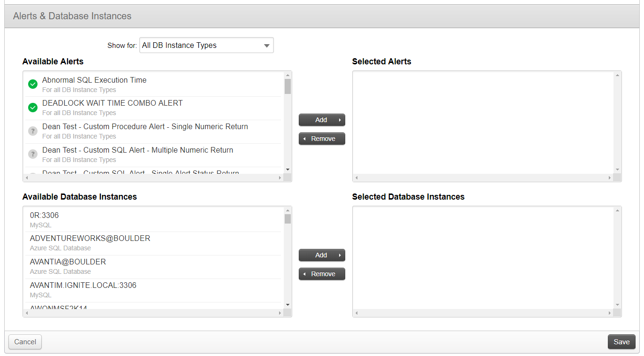Select 0R:3306 MySQL instance
Image resolution: width=644 pixels, height=356 pixels.
pyautogui.click(x=153, y=220)
